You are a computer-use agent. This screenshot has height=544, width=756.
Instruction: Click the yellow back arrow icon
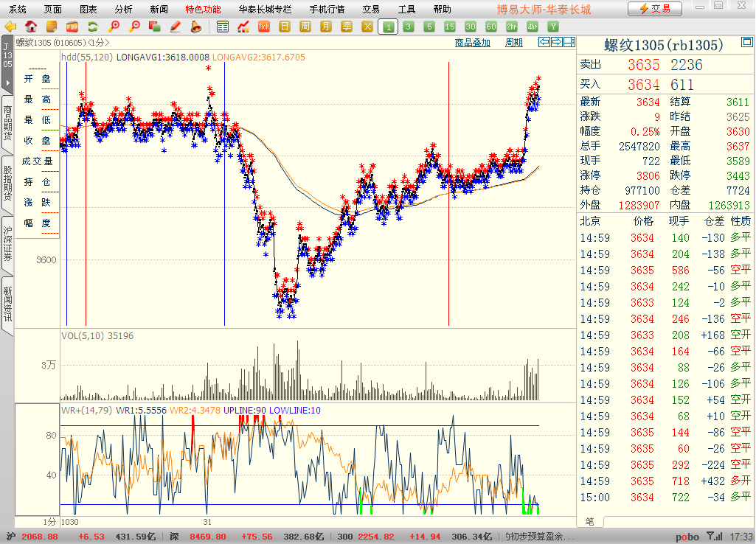(x=10, y=27)
